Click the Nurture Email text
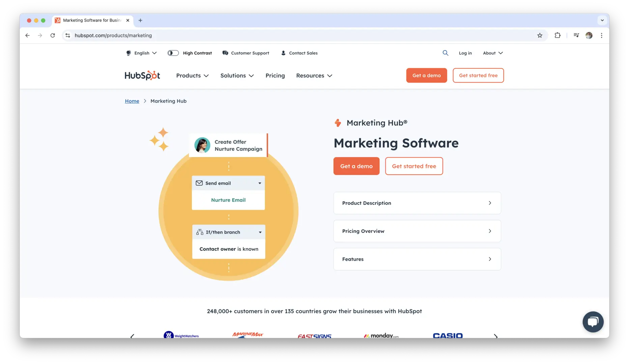This screenshot has height=364, width=629. (228, 200)
